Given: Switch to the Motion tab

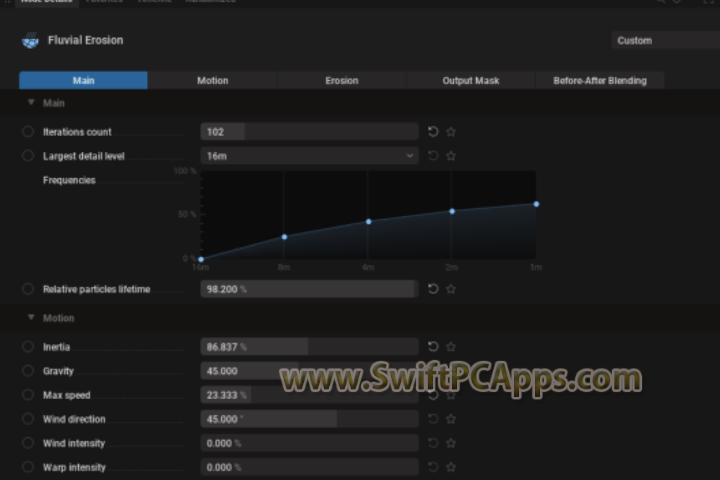Looking at the screenshot, I should (x=213, y=80).
